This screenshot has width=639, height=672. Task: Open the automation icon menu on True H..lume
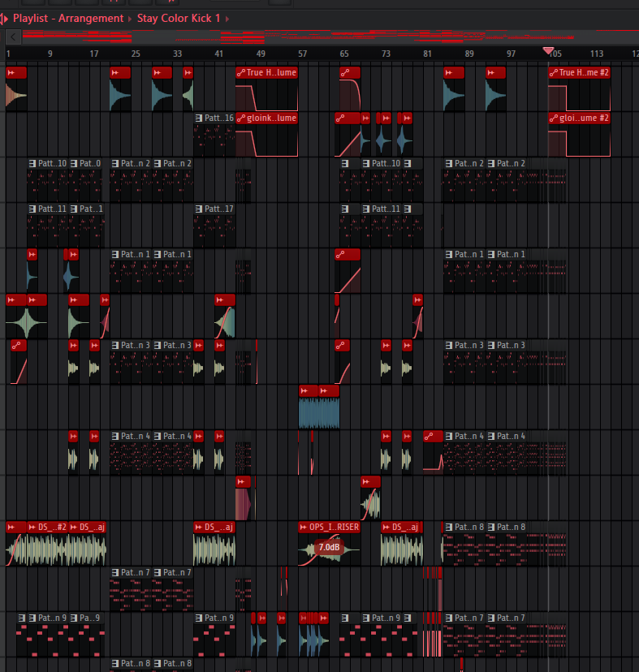click(241, 73)
